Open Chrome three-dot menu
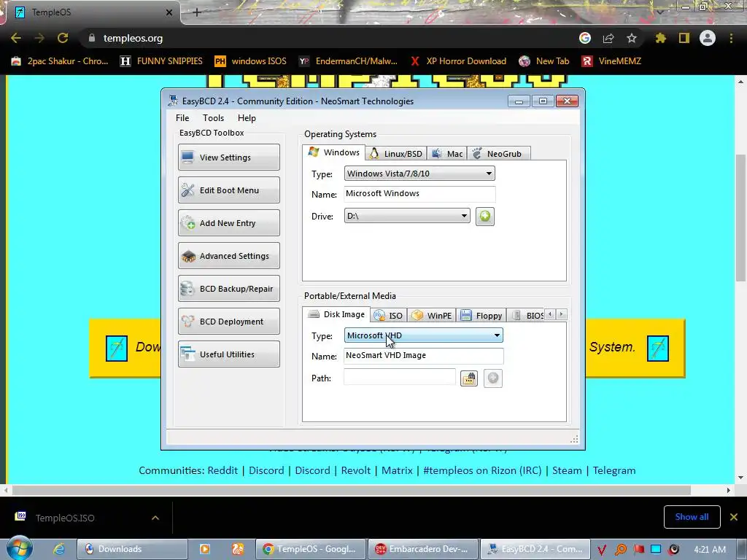The width and height of the screenshot is (747, 560). (731, 38)
